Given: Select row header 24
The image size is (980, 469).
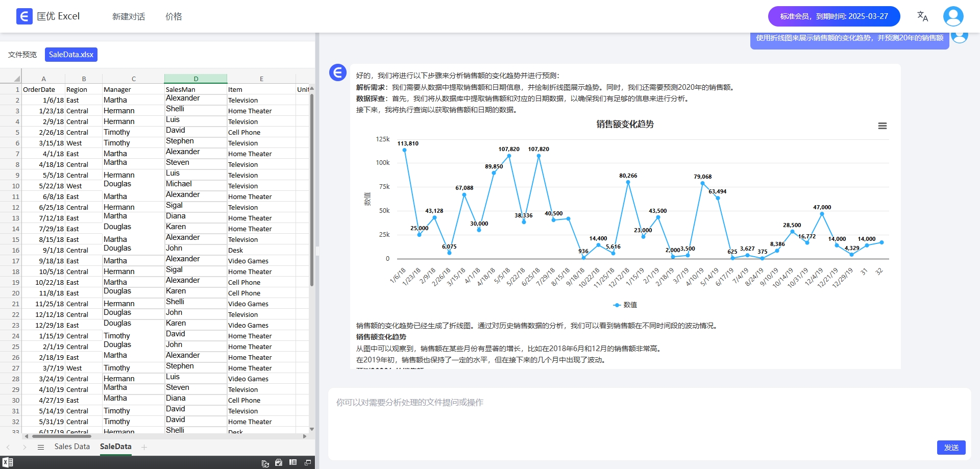Looking at the screenshot, I should click(x=11, y=336).
